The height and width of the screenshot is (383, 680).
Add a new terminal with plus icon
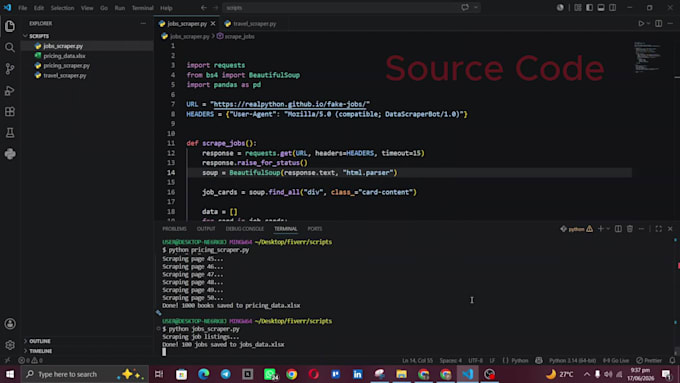click(601, 229)
